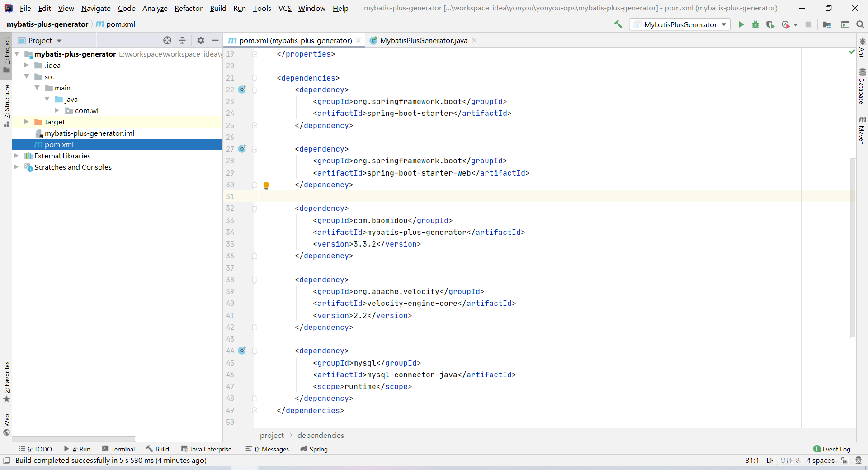Open the run configuration MybatisPlusGenerator dropdown
Screen dimensions: 868x470
tap(679, 24)
